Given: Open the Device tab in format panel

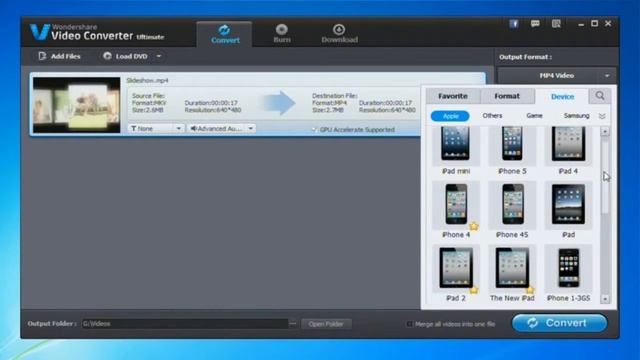Looking at the screenshot, I should pos(562,96).
